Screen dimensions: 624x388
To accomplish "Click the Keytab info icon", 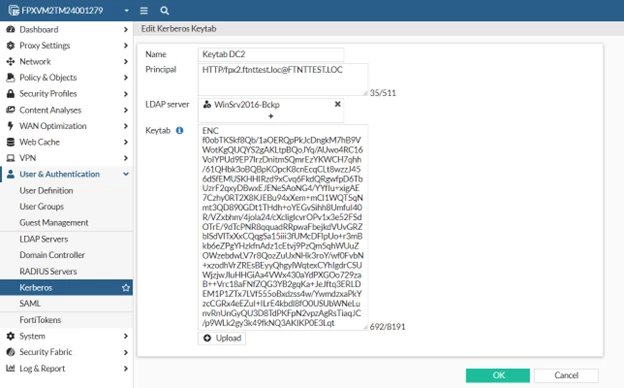I will tap(179, 131).
